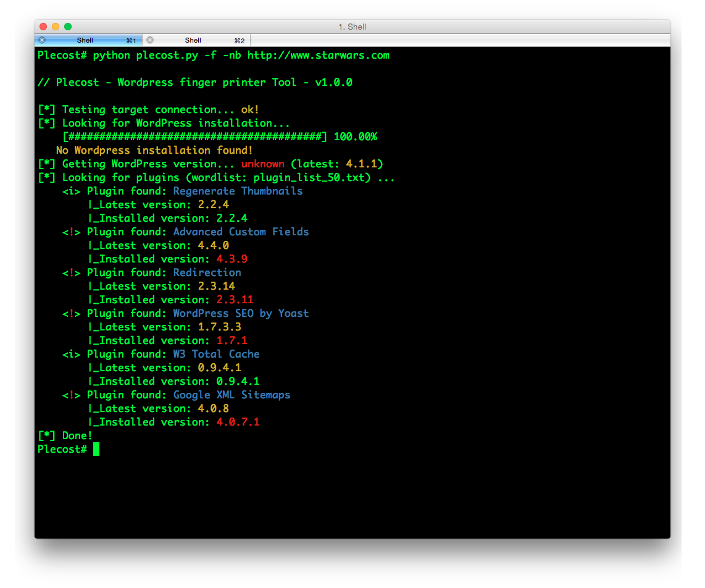Click the latest WordPress version 4.1.1
Image resolution: width=705 pixels, height=588 pixels.
(x=361, y=164)
